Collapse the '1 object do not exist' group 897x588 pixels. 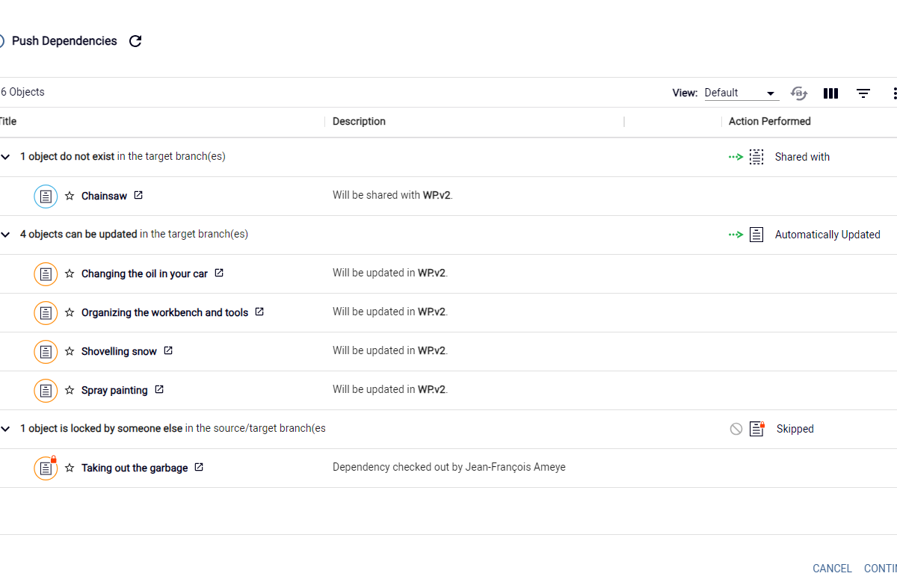coord(5,157)
